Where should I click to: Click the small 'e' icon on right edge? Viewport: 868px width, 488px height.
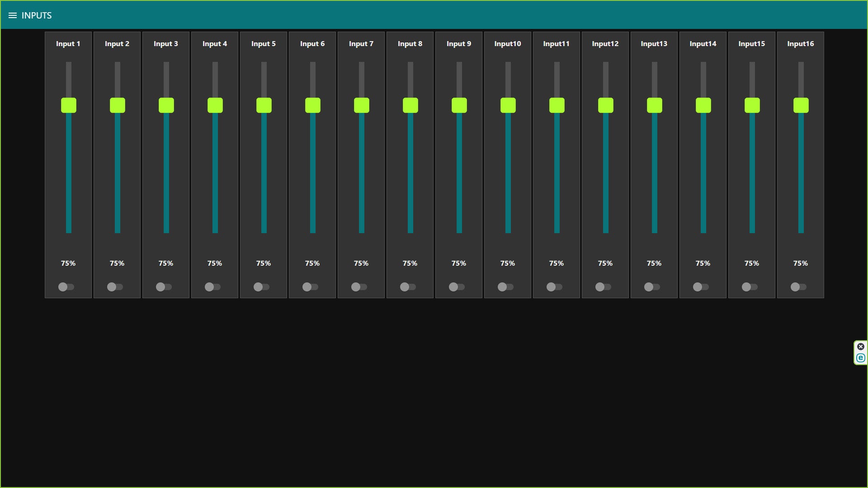861,357
